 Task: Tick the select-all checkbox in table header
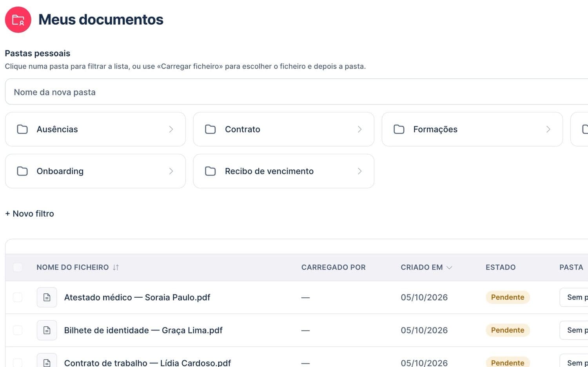[x=18, y=267]
